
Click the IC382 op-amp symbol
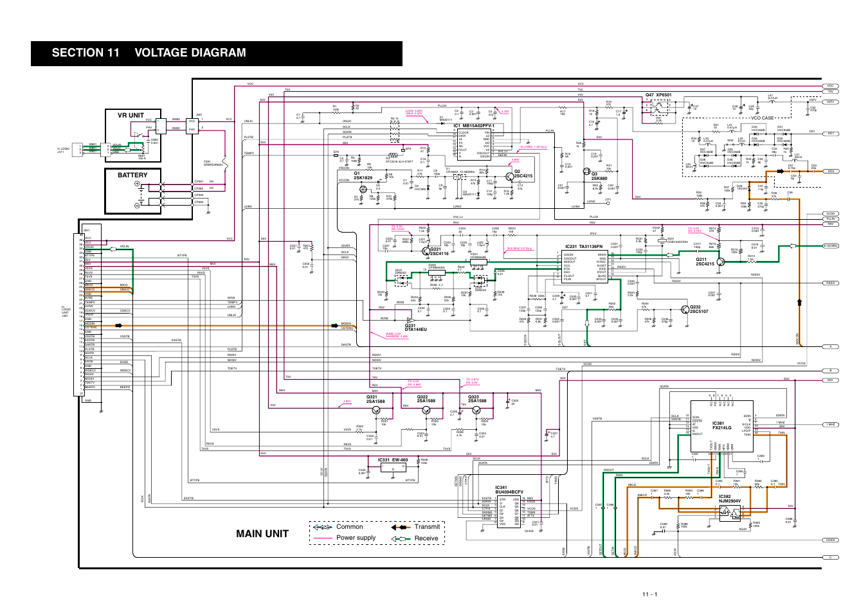(x=729, y=514)
